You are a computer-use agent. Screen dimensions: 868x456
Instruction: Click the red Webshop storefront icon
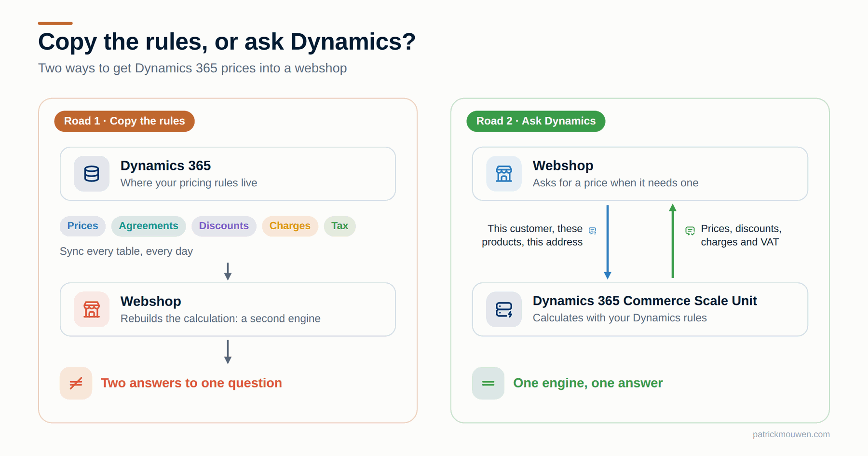coord(92,309)
